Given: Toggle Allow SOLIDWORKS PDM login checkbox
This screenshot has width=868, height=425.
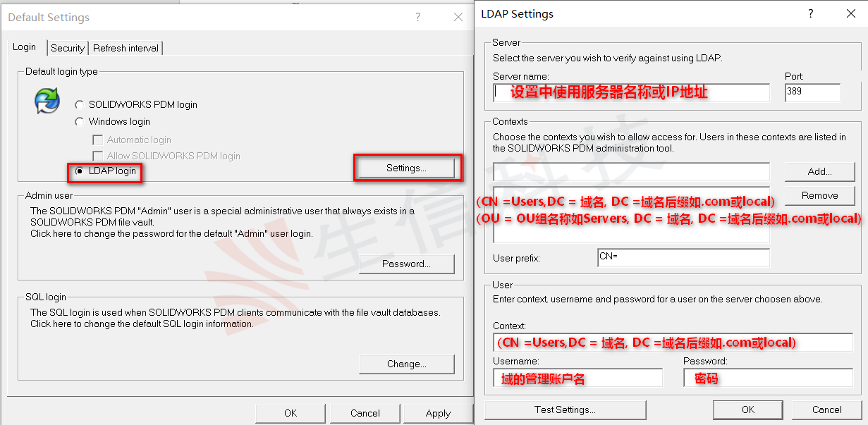Looking at the screenshot, I should (98, 156).
